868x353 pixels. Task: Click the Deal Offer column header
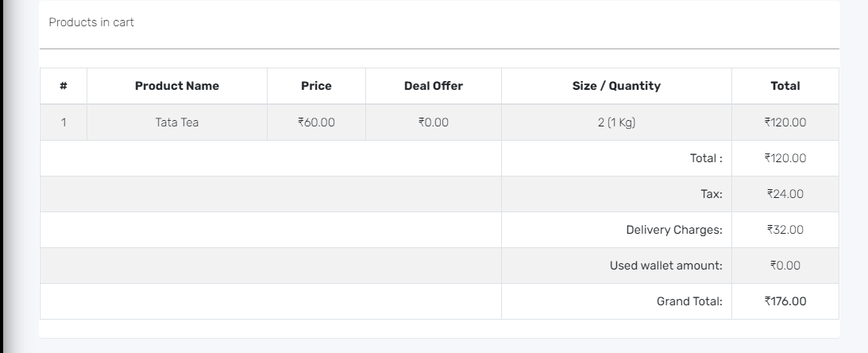click(434, 86)
